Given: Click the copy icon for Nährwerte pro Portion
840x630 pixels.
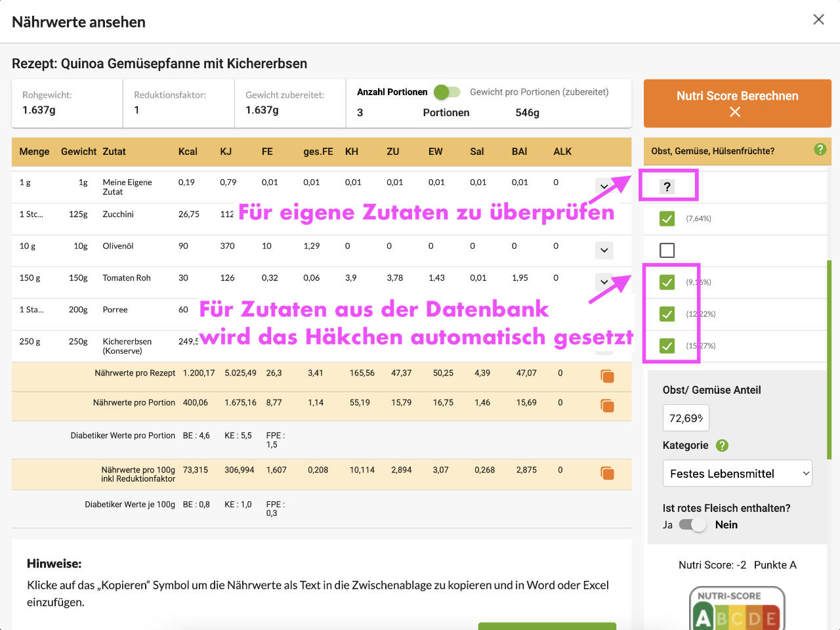Looking at the screenshot, I should point(606,406).
